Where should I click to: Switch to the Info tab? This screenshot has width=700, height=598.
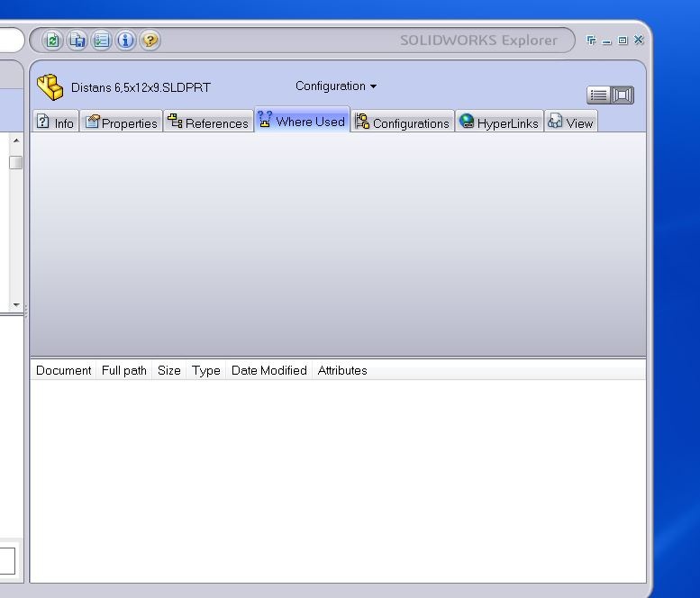tap(55, 122)
